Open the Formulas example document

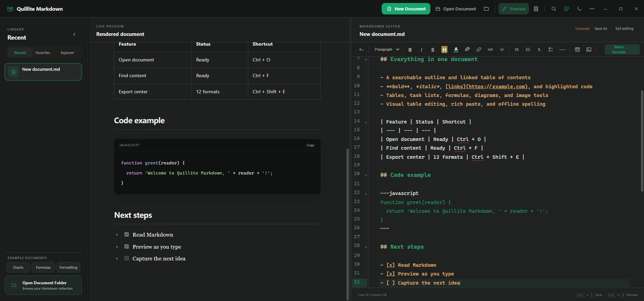pyautogui.click(x=43, y=267)
